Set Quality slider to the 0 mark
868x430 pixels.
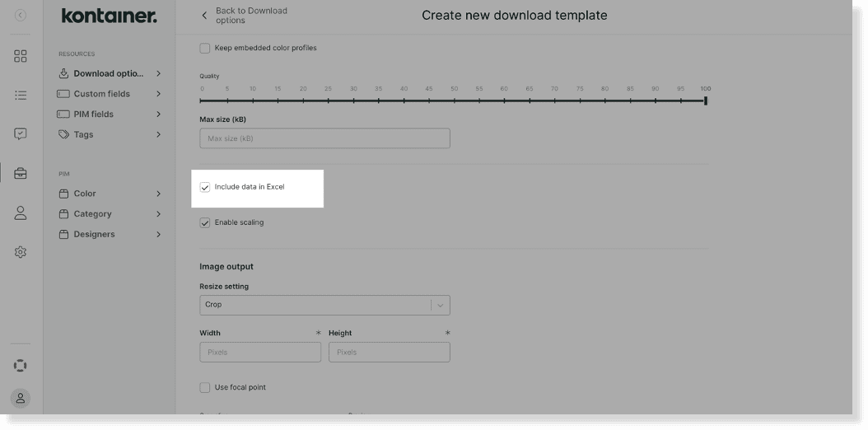201,100
